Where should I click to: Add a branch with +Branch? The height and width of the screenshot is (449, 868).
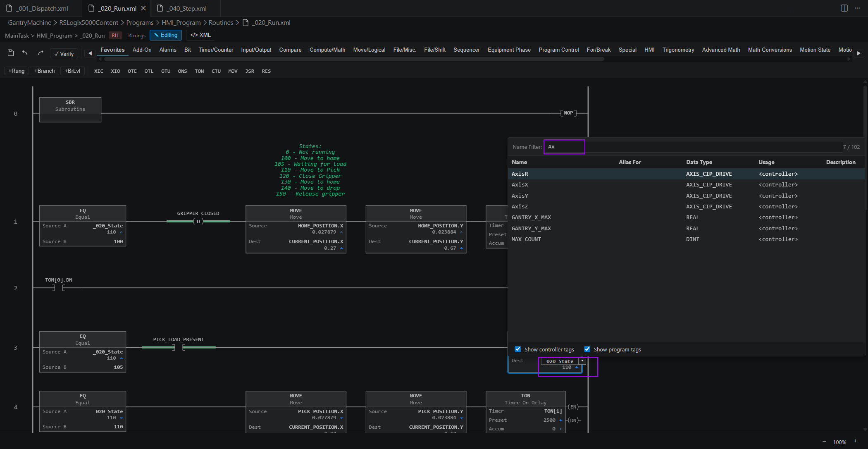click(x=45, y=71)
